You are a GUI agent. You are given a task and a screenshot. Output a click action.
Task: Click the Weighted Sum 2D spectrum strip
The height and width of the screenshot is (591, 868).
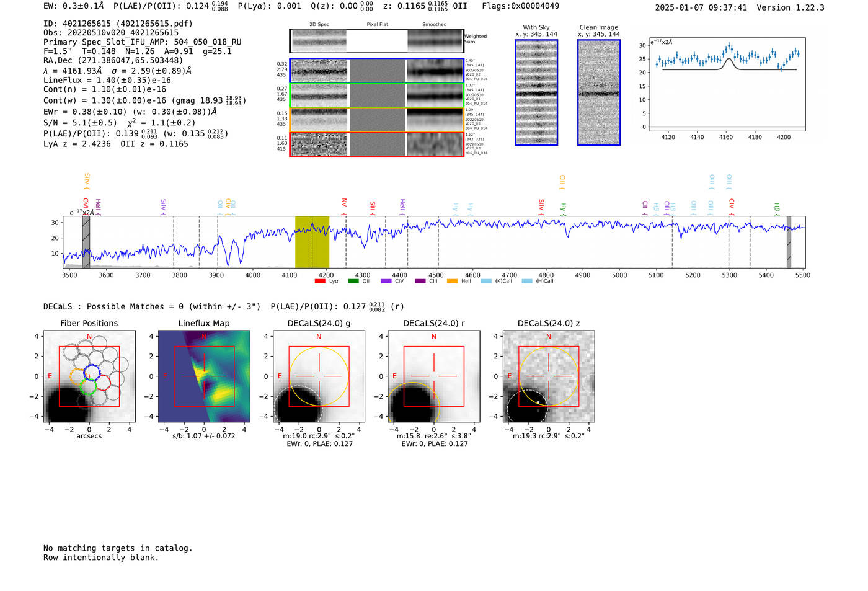(376, 41)
